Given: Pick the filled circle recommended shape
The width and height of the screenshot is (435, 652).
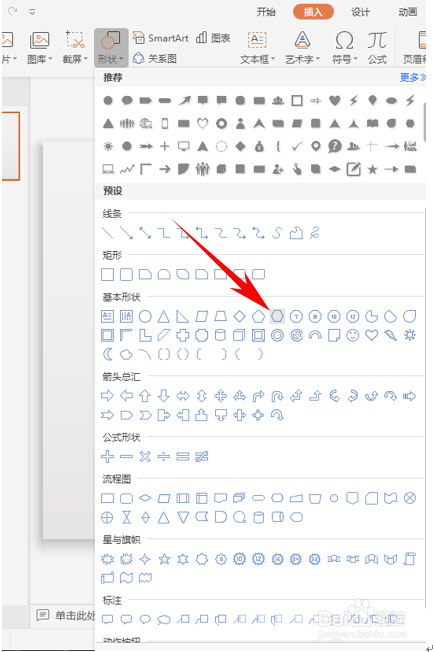Looking at the screenshot, I should coord(108,100).
